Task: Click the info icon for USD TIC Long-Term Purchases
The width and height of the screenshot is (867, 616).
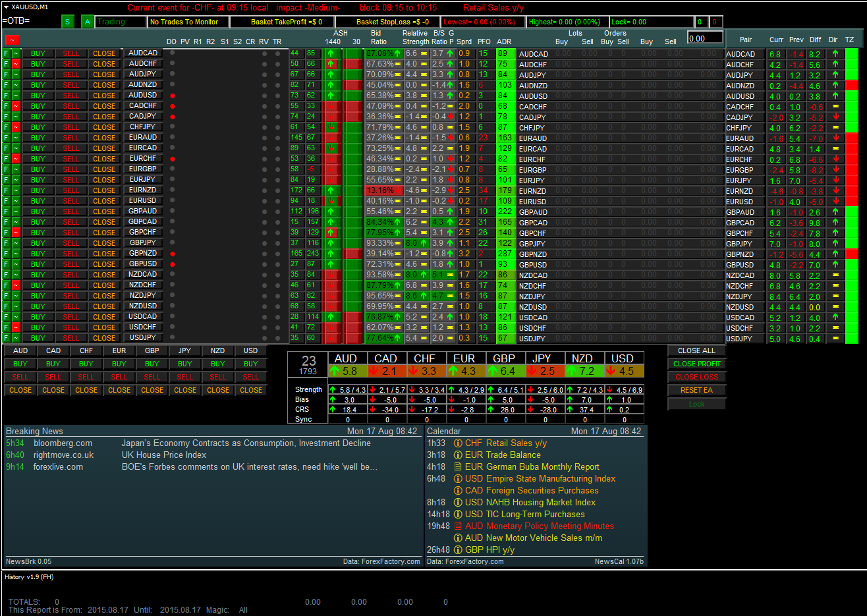Action: coord(458,515)
